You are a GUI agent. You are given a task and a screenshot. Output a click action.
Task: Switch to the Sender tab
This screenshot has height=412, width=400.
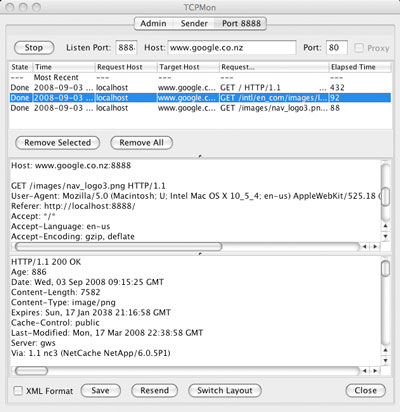click(194, 24)
